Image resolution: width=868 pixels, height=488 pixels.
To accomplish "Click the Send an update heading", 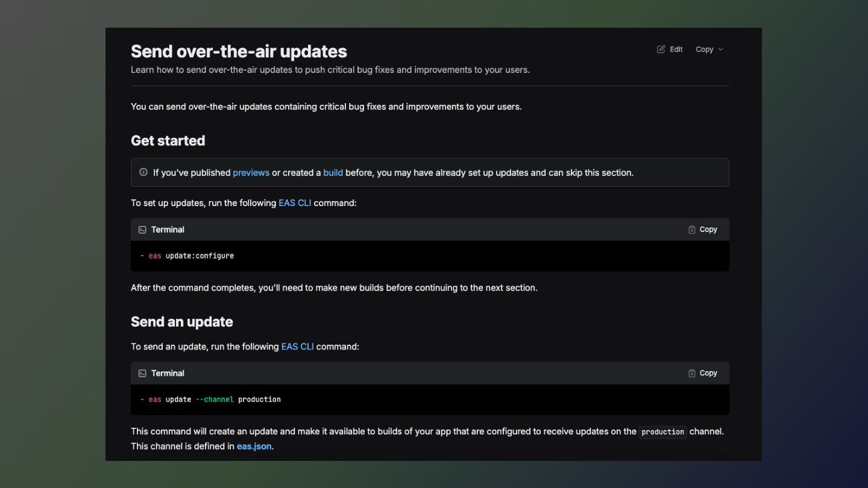I will 181,322.
